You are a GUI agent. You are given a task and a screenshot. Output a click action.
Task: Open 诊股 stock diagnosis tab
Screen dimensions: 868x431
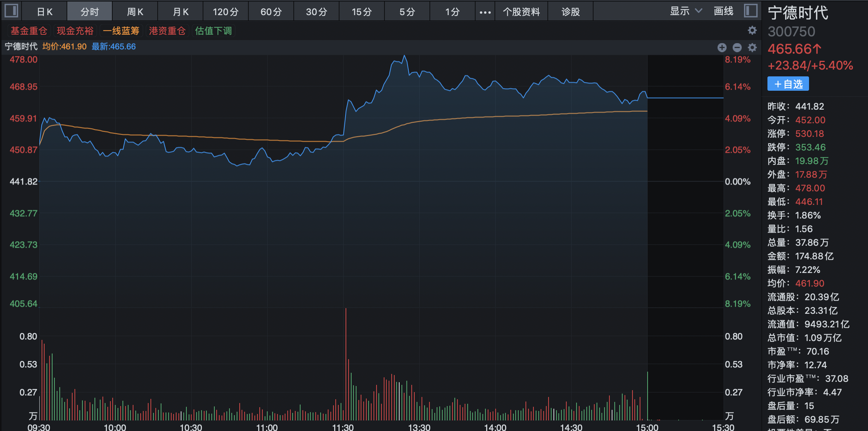coord(570,12)
